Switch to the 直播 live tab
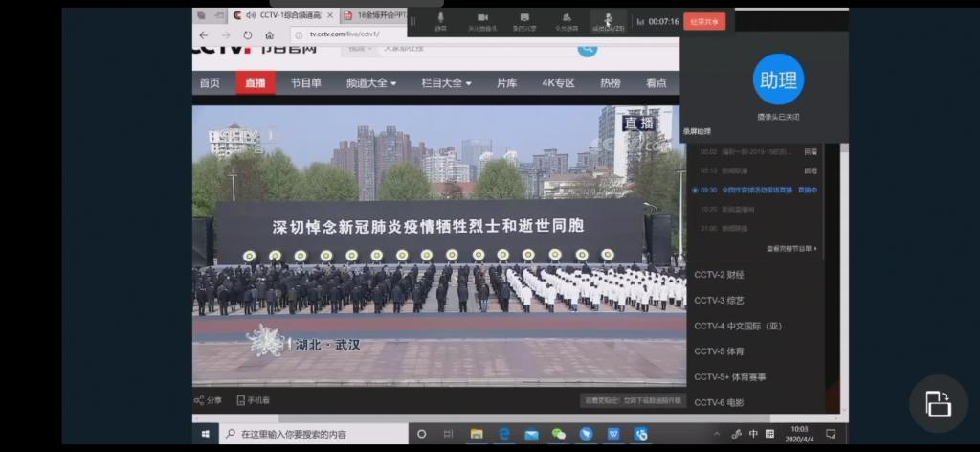The width and height of the screenshot is (980, 452). pos(256,83)
